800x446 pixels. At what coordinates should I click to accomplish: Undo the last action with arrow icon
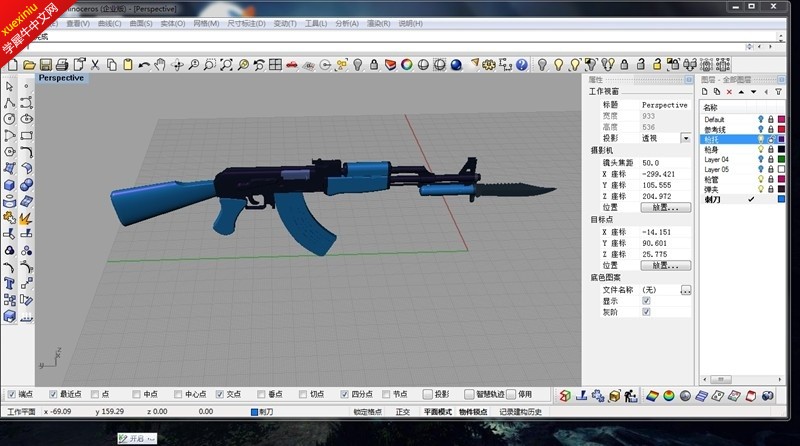(x=144, y=65)
